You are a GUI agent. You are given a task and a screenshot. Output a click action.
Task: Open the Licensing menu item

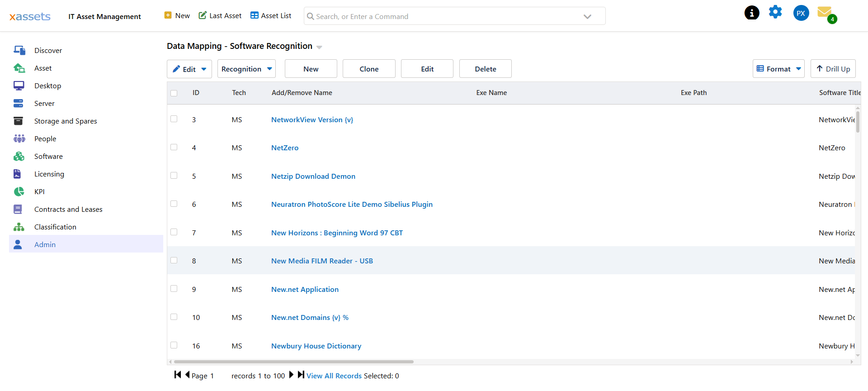coord(49,174)
